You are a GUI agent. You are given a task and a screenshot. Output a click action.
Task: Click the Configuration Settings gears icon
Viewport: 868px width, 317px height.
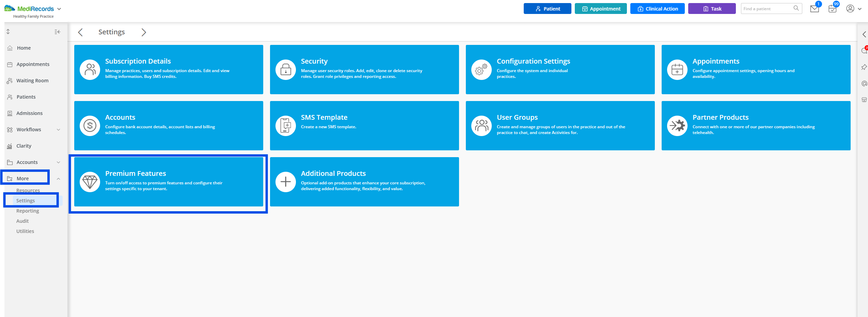[x=481, y=70]
